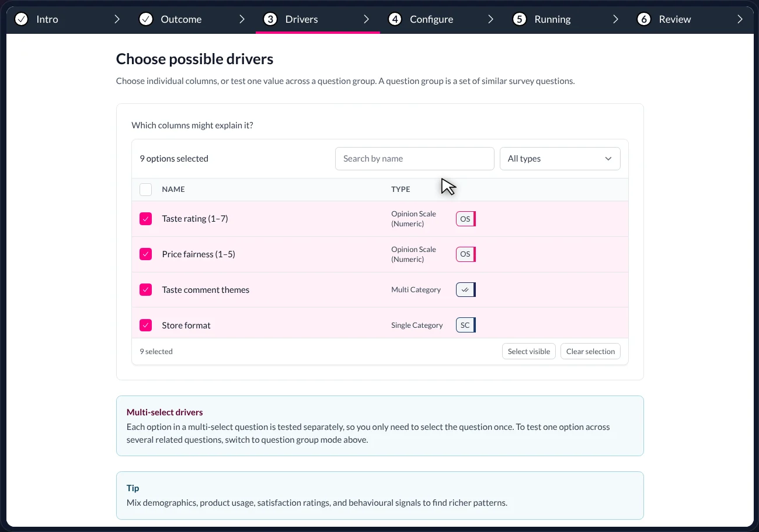Click the chevron arrow after Running step
The image size is (759, 532).
coord(615,19)
